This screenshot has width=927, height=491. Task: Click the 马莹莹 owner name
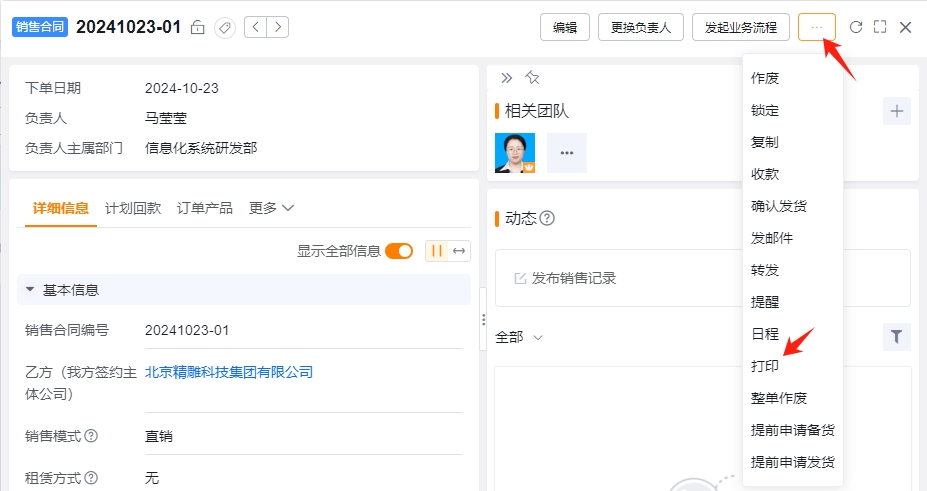click(166, 118)
